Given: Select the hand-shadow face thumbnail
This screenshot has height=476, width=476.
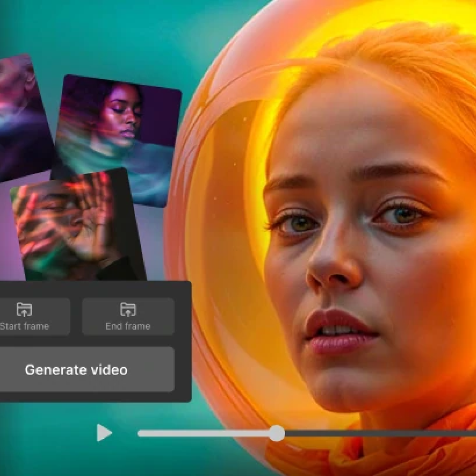Looking at the screenshot, I should tap(79, 225).
